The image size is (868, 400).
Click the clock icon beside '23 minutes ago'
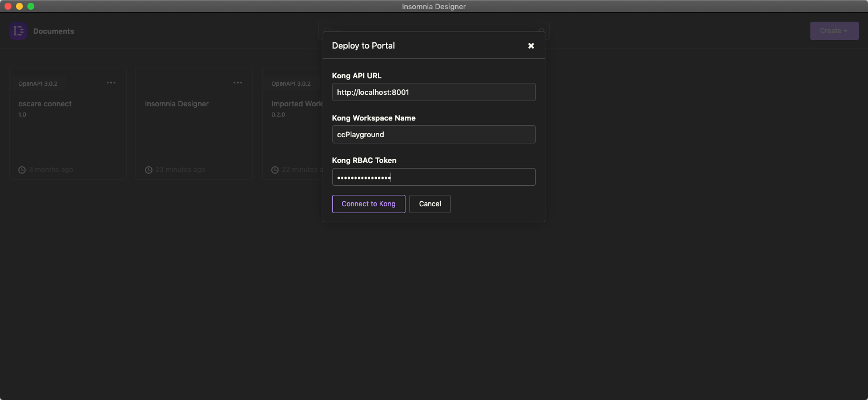coord(148,170)
